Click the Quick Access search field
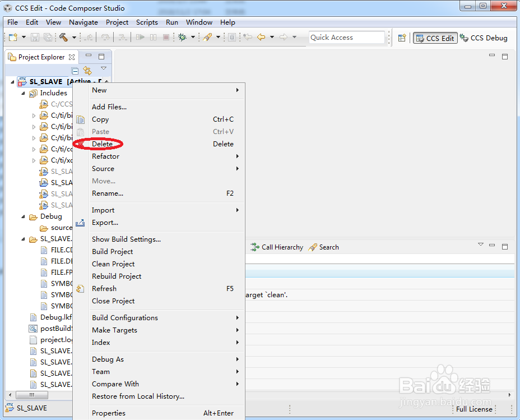 (x=346, y=38)
